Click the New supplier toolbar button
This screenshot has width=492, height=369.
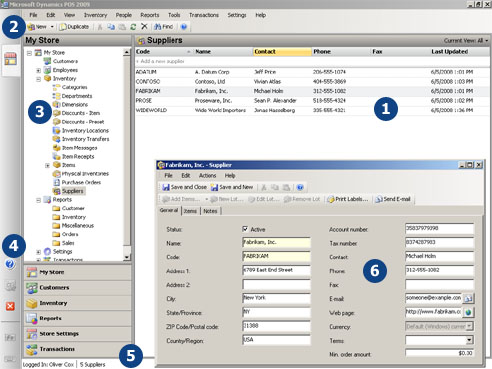point(38,27)
